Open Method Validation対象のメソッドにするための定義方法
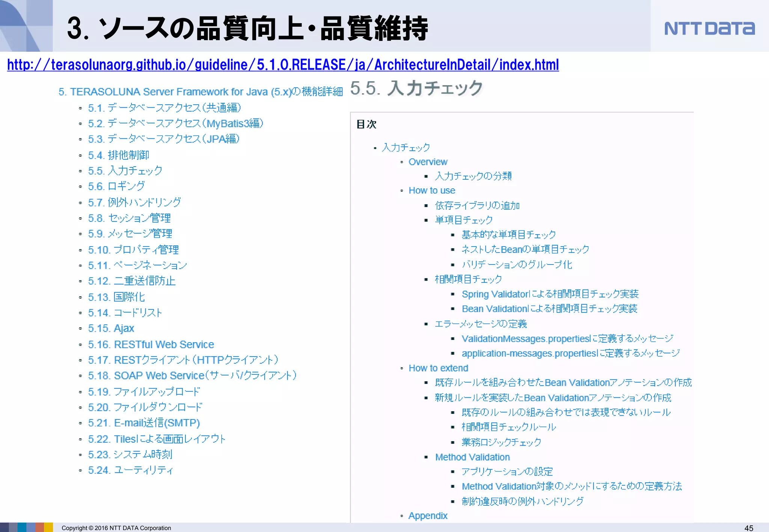This screenshot has width=769, height=532. tap(572, 487)
